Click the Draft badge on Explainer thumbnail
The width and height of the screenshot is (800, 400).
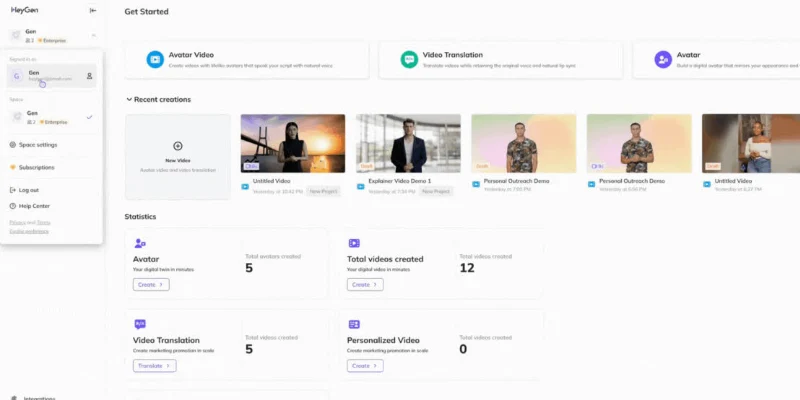pos(367,166)
